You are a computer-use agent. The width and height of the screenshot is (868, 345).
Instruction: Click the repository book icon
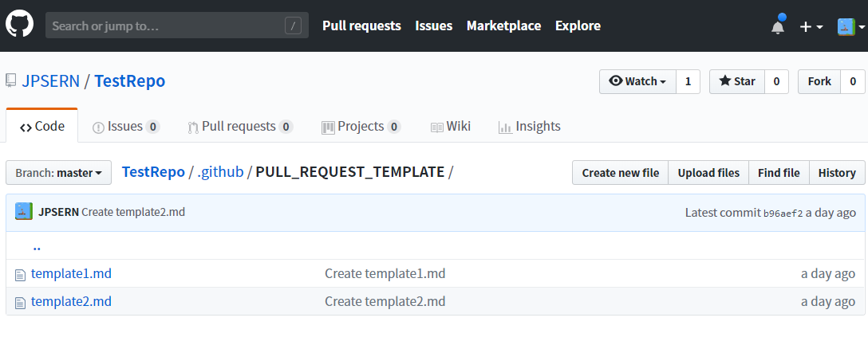[11, 80]
